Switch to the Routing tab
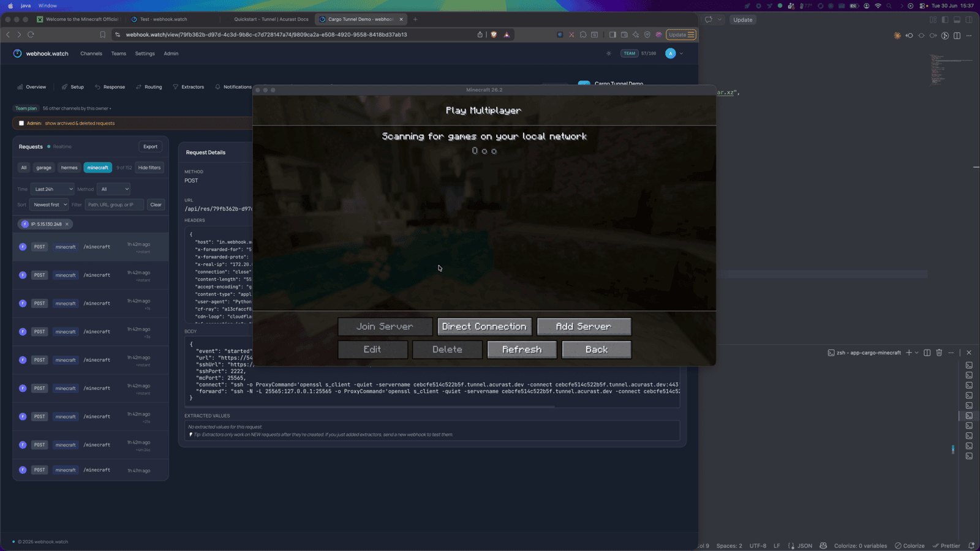The width and height of the screenshot is (980, 551). (x=149, y=87)
